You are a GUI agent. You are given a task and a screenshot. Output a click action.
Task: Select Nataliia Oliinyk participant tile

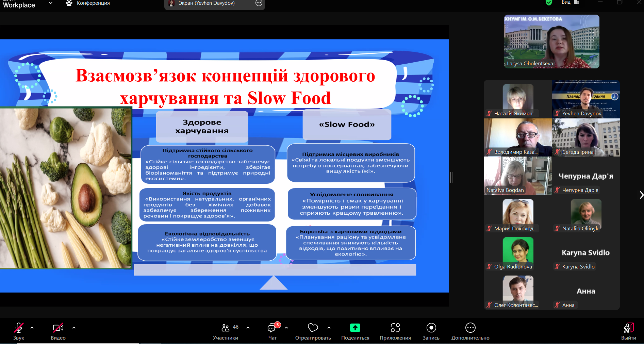586,214
